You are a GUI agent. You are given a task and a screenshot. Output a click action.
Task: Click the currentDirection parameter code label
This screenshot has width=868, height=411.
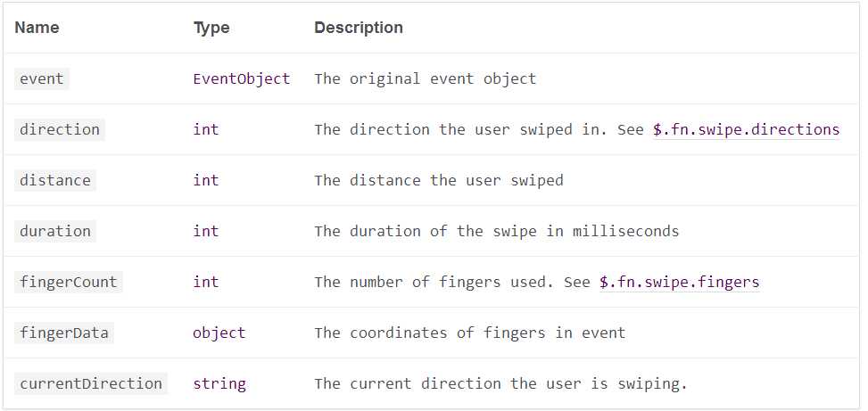pyautogui.click(x=91, y=384)
